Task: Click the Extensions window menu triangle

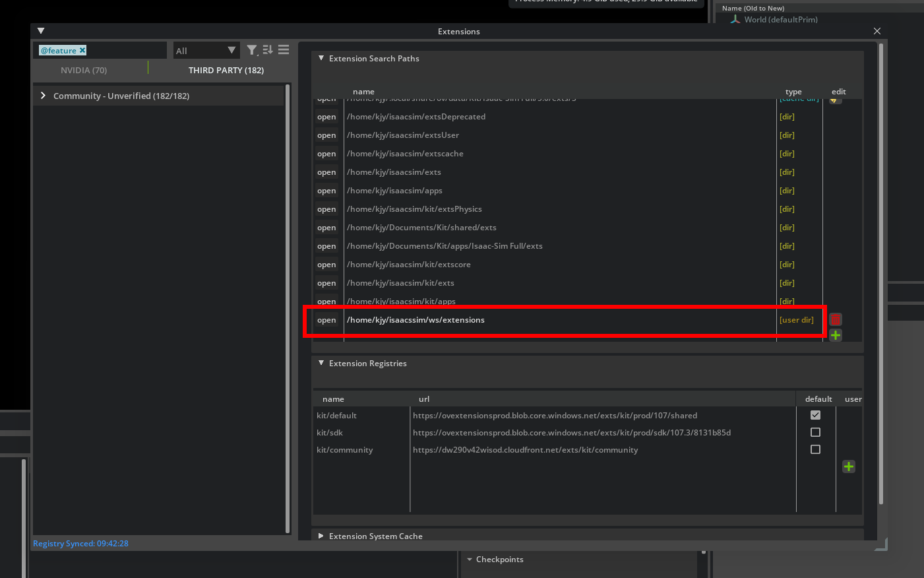Action: pyautogui.click(x=41, y=31)
